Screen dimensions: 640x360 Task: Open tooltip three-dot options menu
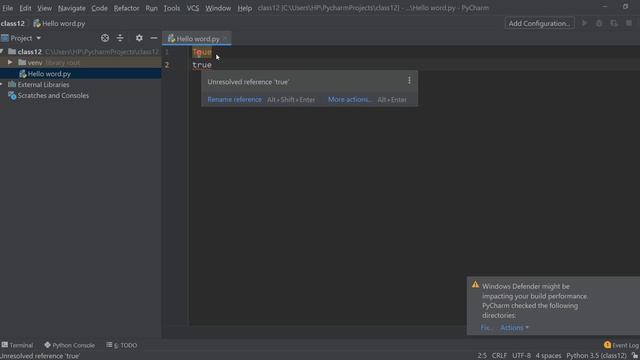(409, 81)
